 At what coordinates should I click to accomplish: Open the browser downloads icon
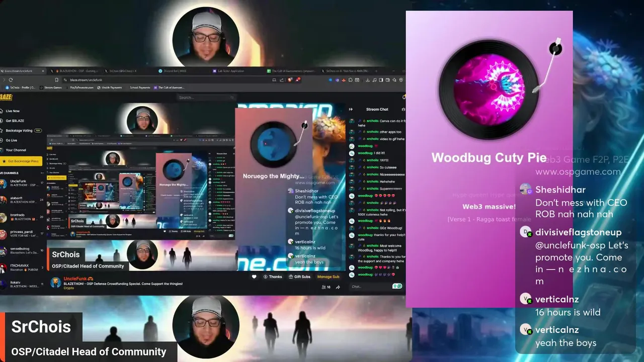pos(367,80)
